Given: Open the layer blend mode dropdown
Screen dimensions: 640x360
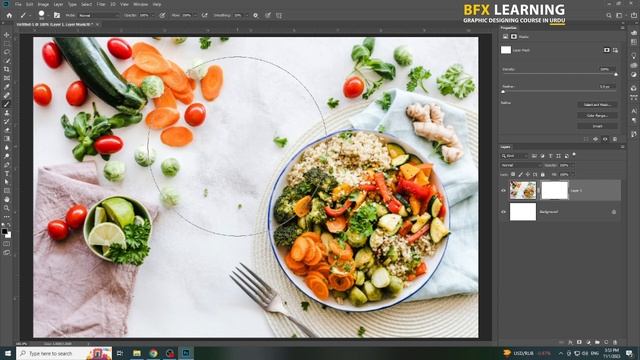Looking at the screenshot, I should pyautogui.click(x=521, y=165).
